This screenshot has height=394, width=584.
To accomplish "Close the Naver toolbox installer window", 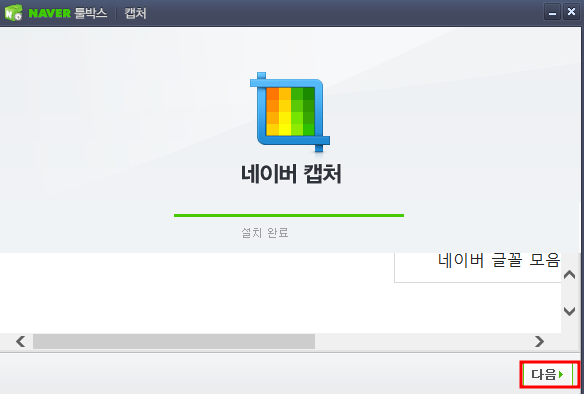I will [571, 12].
